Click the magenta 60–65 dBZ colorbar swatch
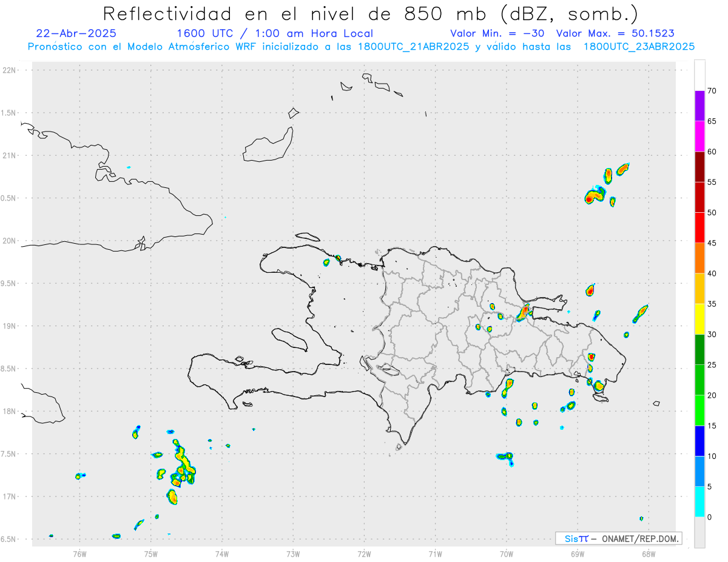Image resolution: width=728 pixels, height=562 pixels. click(699, 136)
